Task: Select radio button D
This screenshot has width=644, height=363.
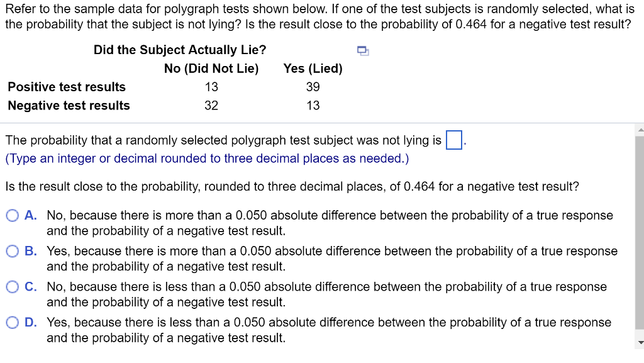Action: (13, 322)
